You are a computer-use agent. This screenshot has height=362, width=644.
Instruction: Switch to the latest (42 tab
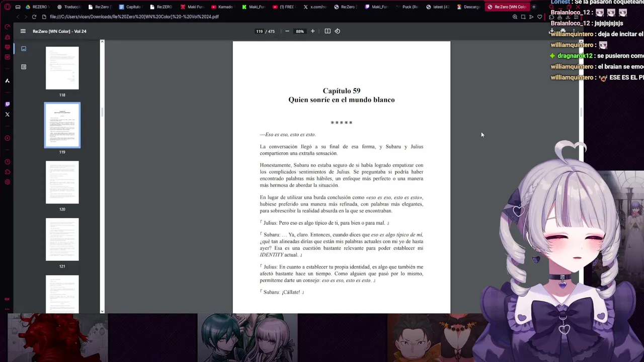point(438,7)
